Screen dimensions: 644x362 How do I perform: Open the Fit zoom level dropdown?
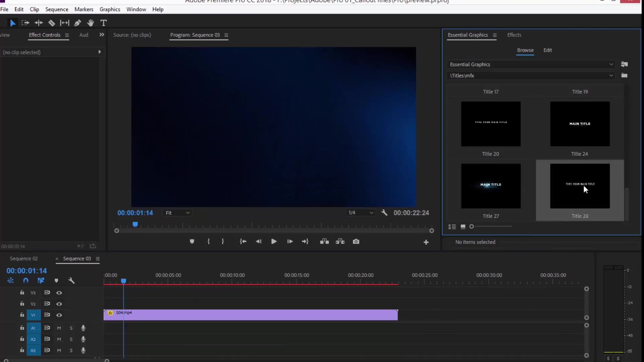tap(177, 213)
